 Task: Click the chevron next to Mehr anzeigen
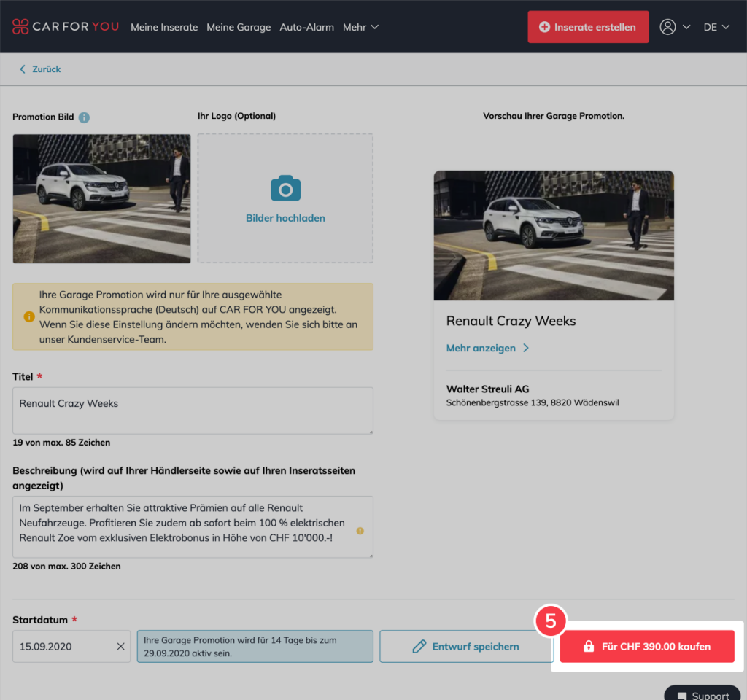pos(526,348)
